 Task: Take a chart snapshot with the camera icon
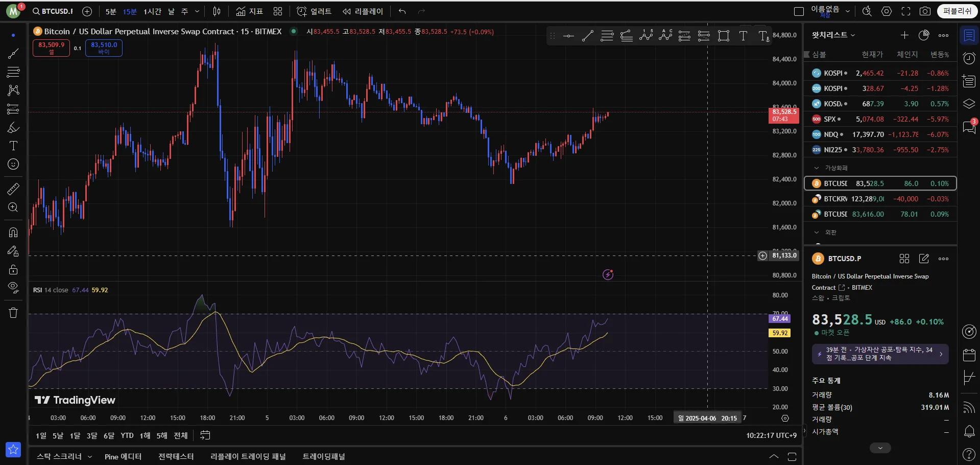click(925, 11)
